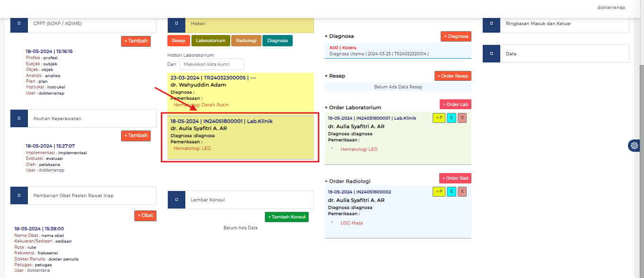Click the square icon beside Histori panel

(176, 23)
